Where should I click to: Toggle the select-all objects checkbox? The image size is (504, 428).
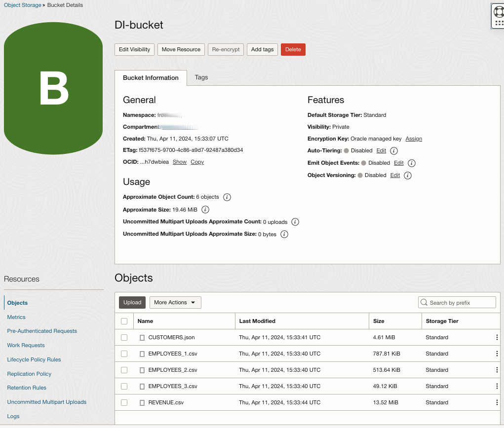coord(124,321)
